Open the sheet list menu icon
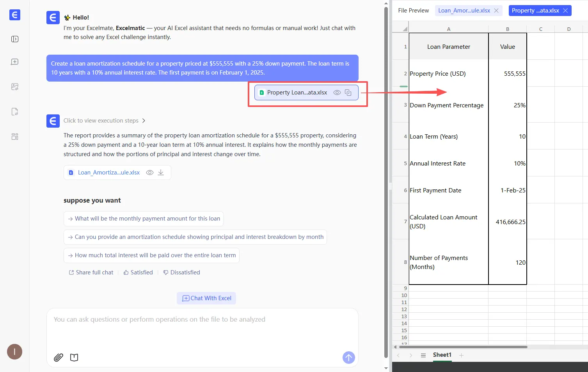The width and height of the screenshot is (588, 372). [423, 355]
